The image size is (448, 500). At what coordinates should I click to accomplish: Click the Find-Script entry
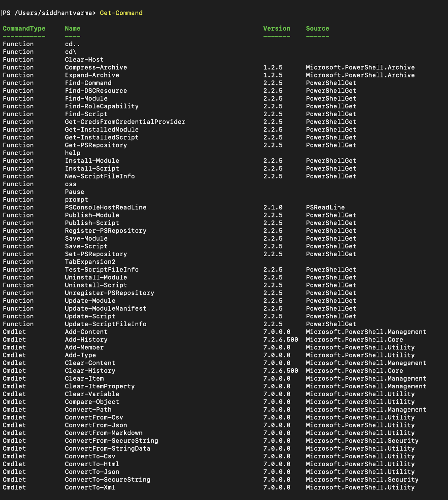[86, 114]
